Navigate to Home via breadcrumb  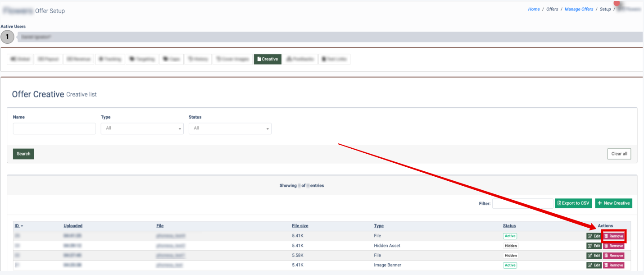(x=534, y=9)
